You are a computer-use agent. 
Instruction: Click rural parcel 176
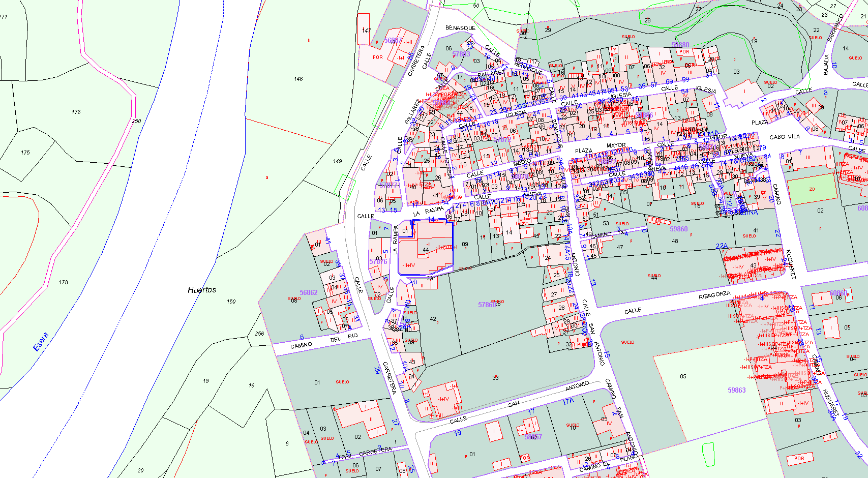pos(76,112)
